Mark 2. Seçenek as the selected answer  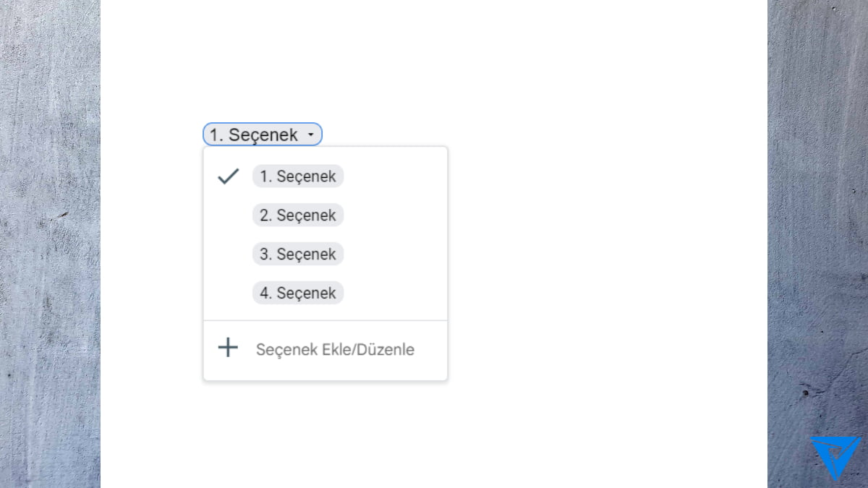point(297,215)
